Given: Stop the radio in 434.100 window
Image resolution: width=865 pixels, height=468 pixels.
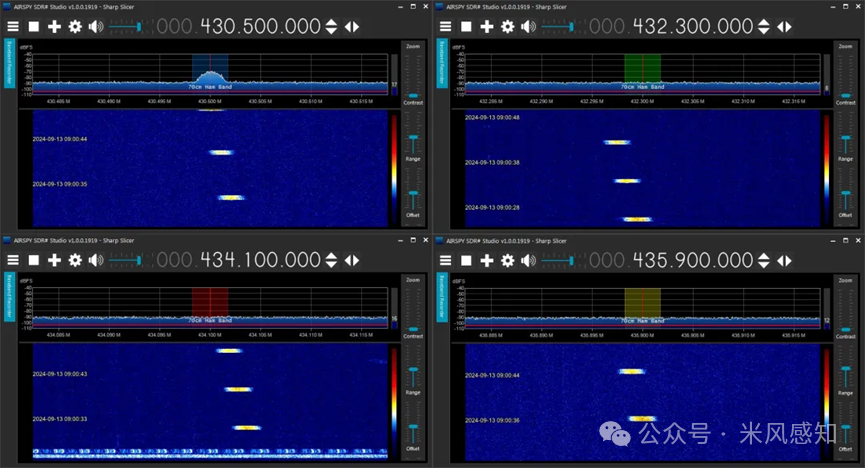Looking at the screenshot, I should point(34,260).
